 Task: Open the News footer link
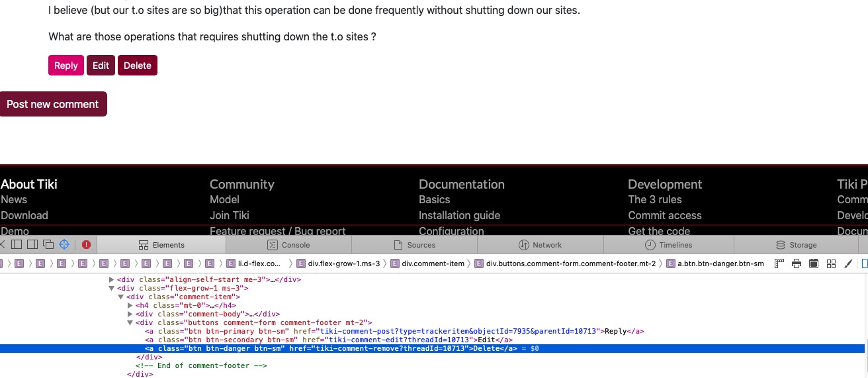click(x=14, y=199)
